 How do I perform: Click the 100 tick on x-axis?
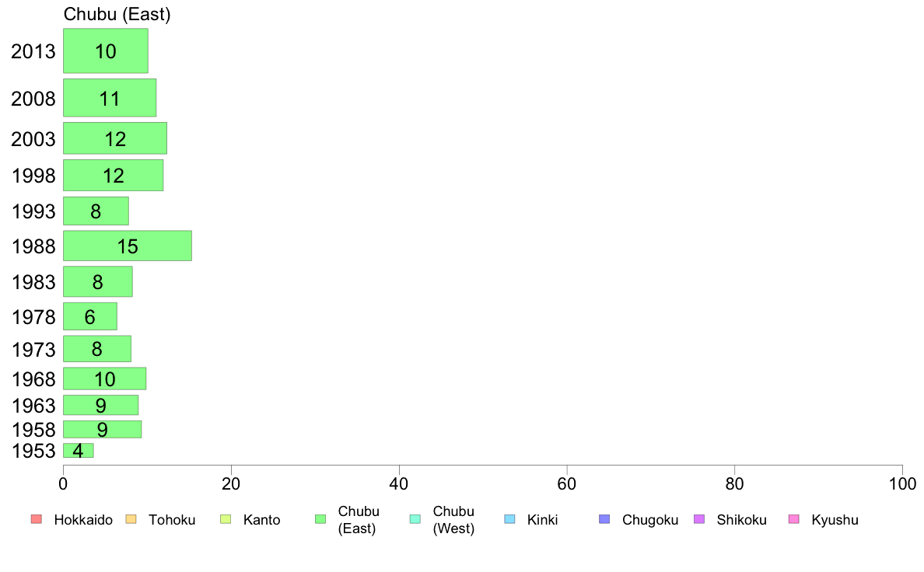click(901, 484)
